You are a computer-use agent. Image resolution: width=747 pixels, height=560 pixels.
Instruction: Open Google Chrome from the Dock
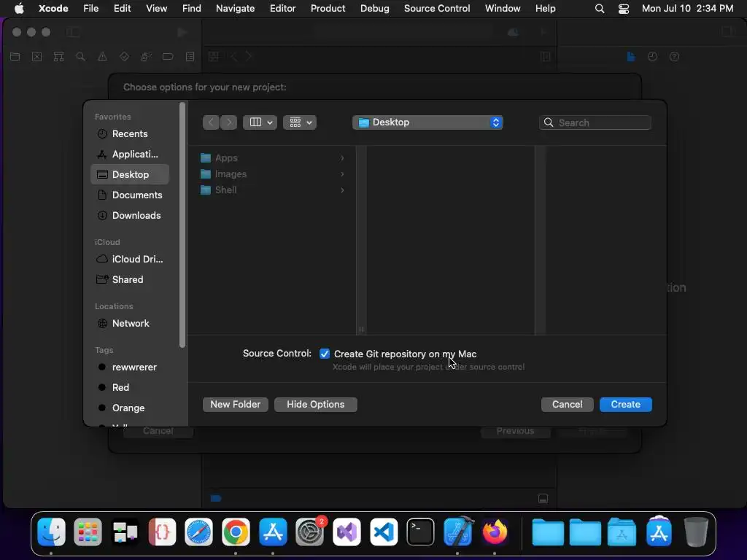tap(236, 532)
